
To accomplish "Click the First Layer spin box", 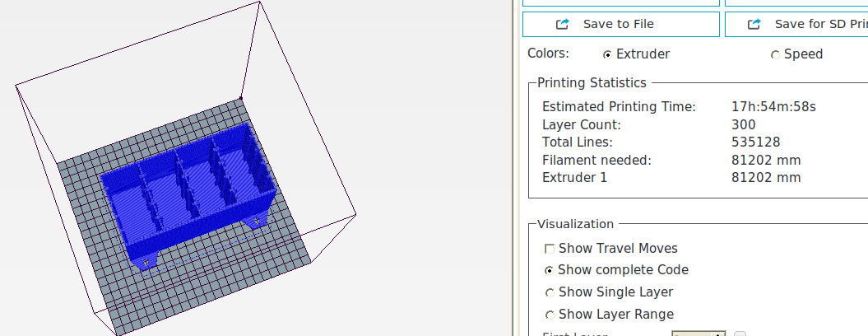I will pyautogui.click(x=698, y=334).
